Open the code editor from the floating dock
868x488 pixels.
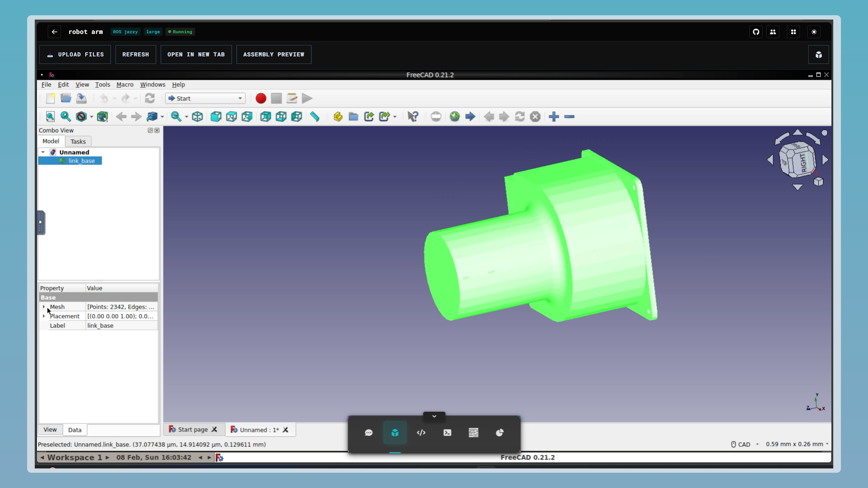421,433
